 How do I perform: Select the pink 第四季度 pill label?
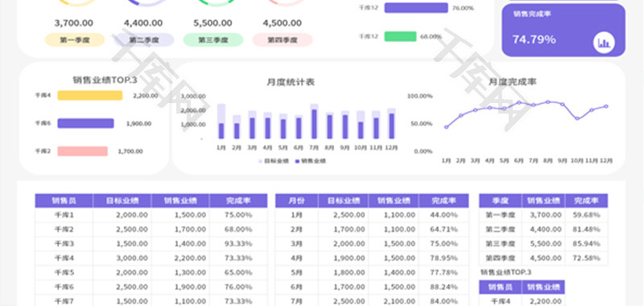[283, 39]
